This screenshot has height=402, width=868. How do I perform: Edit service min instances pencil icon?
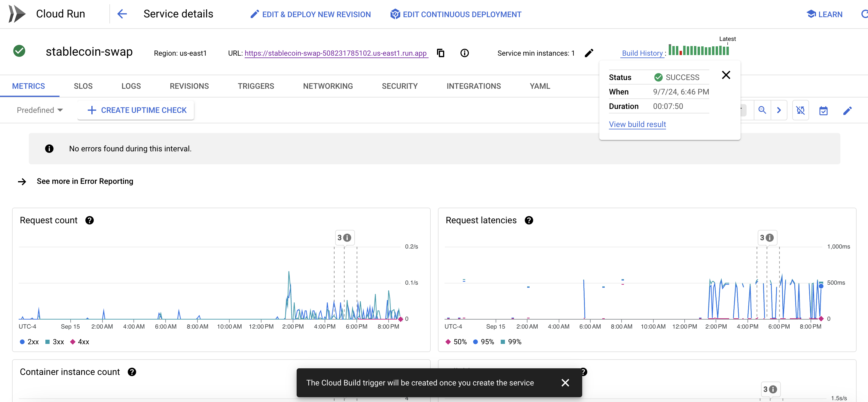click(x=589, y=53)
